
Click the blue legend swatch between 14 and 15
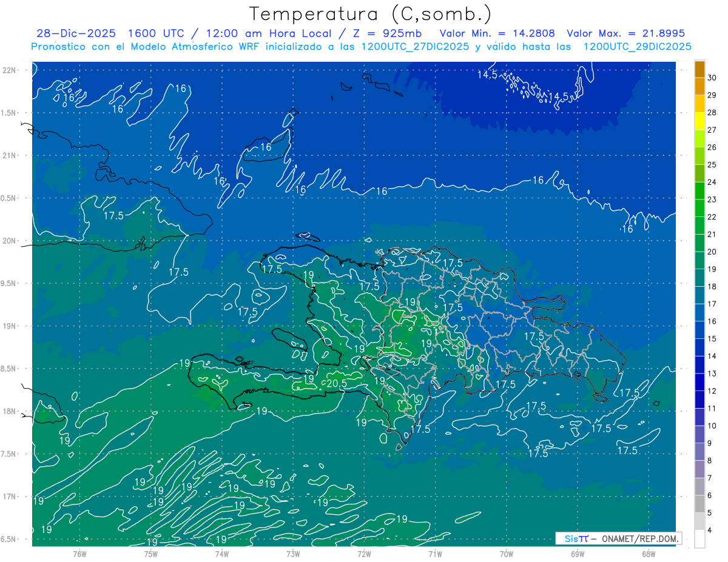[699, 347]
